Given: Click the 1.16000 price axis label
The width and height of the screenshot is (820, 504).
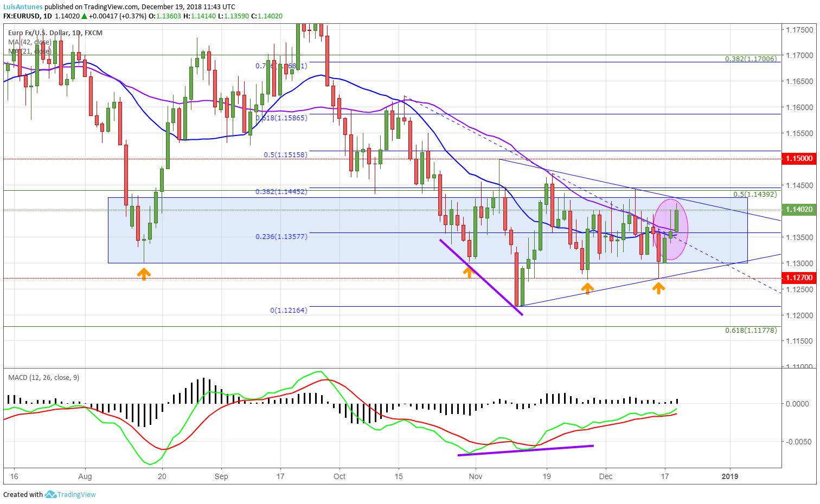Looking at the screenshot, I should 799,107.
